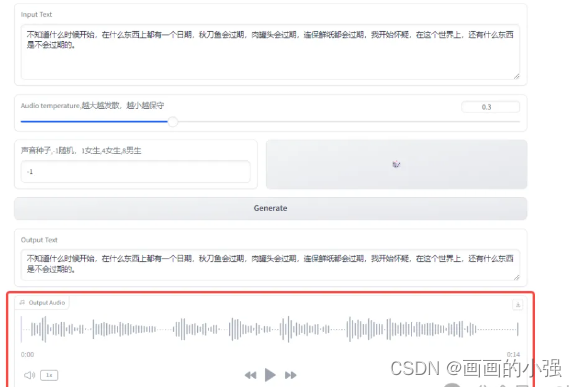Click the 0:14 duration text
The image size is (577, 387).
513,354
